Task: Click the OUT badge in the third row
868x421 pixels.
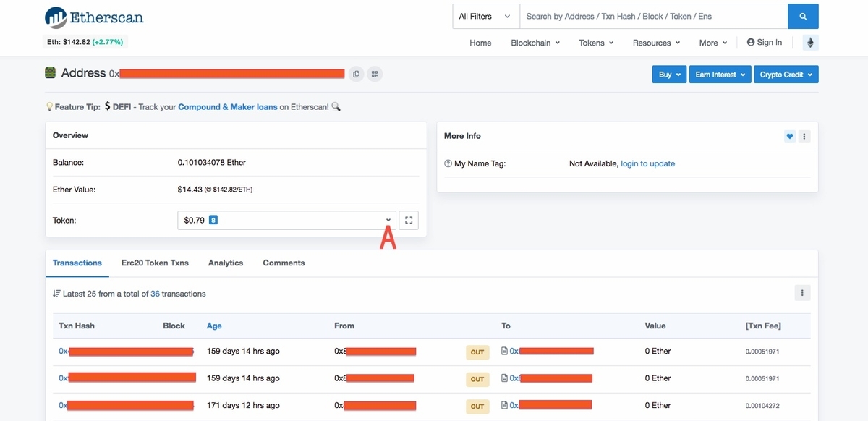Action: tap(477, 406)
